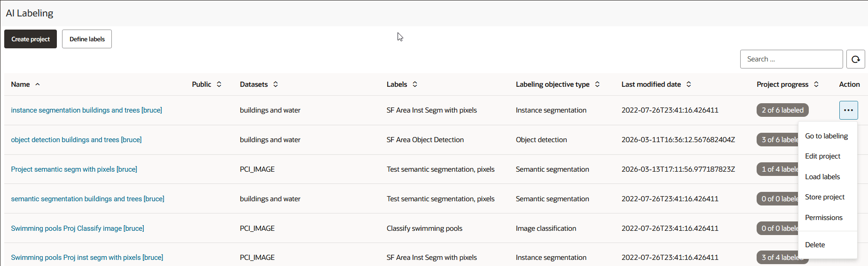Toggle sort icon on Public column
The image size is (868, 266).
coord(219,84)
